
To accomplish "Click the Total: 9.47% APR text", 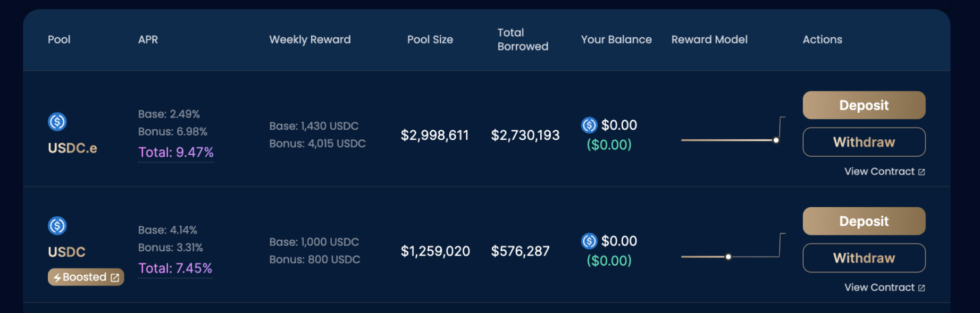I will [x=176, y=153].
